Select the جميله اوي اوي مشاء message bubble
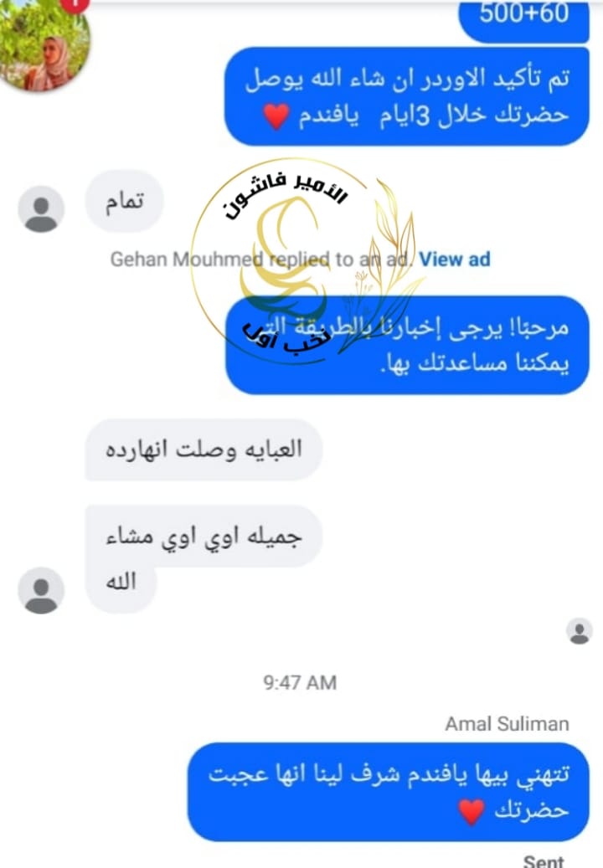 (204, 558)
